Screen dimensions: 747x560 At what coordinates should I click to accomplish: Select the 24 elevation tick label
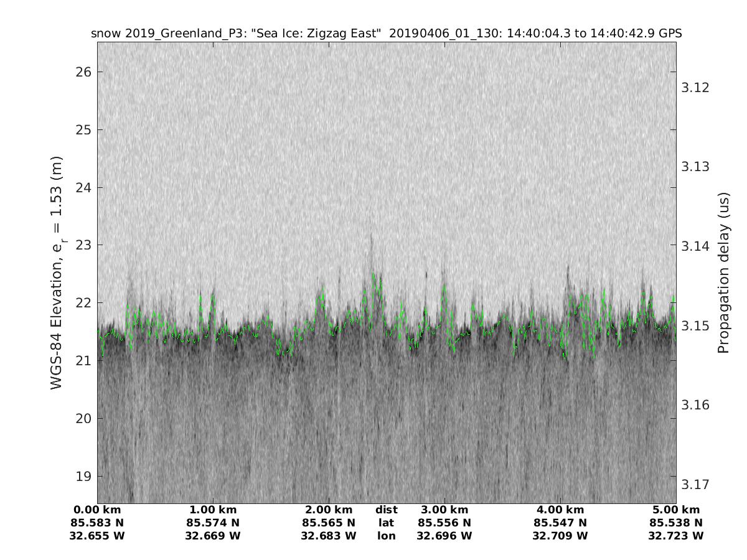[x=83, y=187]
